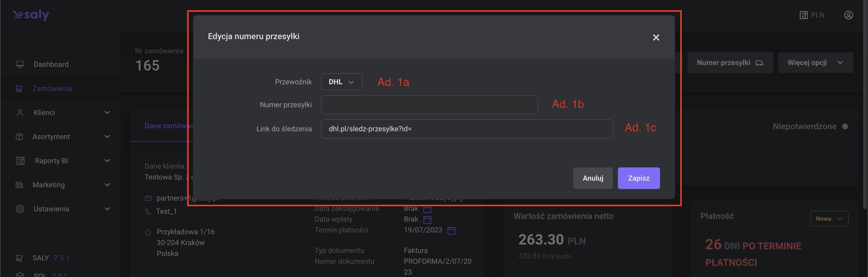The width and height of the screenshot is (868, 277).
Task: Click the Ustawienia gear icon
Action: [x=20, y=209]
